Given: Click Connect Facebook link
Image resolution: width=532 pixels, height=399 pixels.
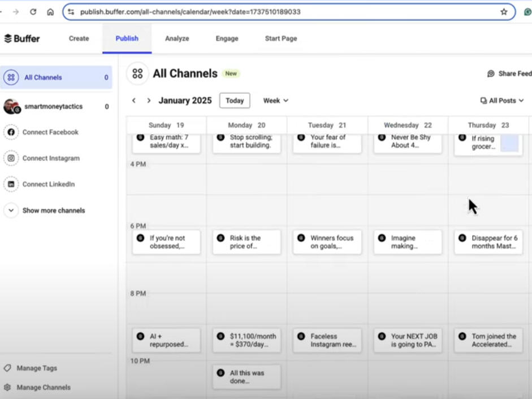Looking at the screenshot, I should pos(50,132).
